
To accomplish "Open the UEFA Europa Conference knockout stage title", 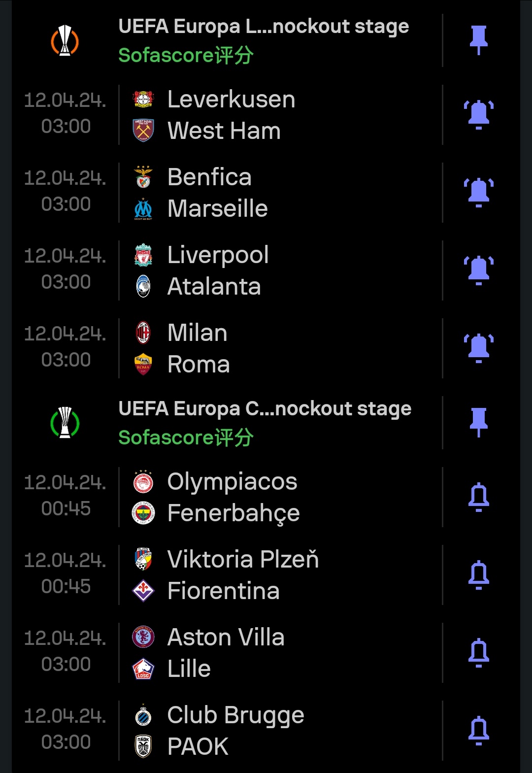I will (265, 409).
